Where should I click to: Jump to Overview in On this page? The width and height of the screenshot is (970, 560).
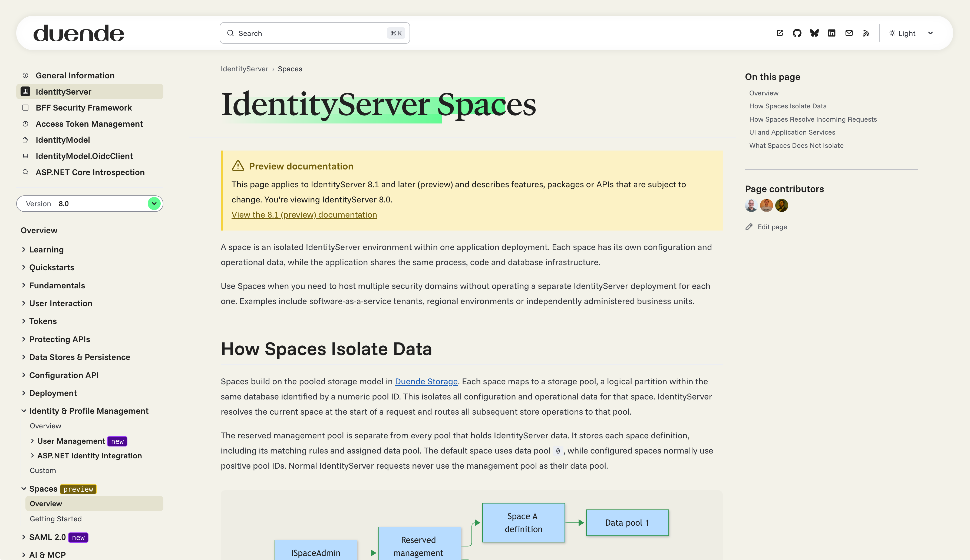pos(764,93)
